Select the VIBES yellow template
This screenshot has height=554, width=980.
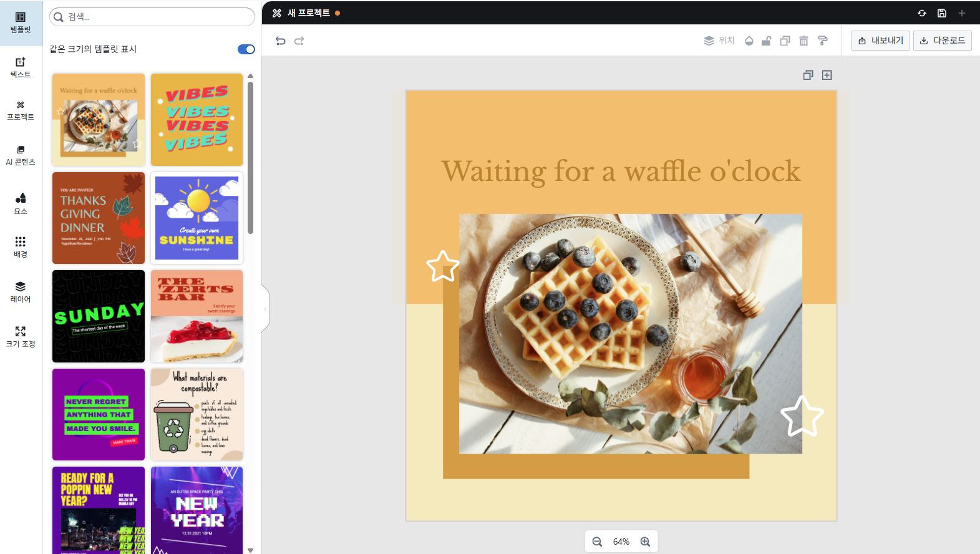point(196,120)
